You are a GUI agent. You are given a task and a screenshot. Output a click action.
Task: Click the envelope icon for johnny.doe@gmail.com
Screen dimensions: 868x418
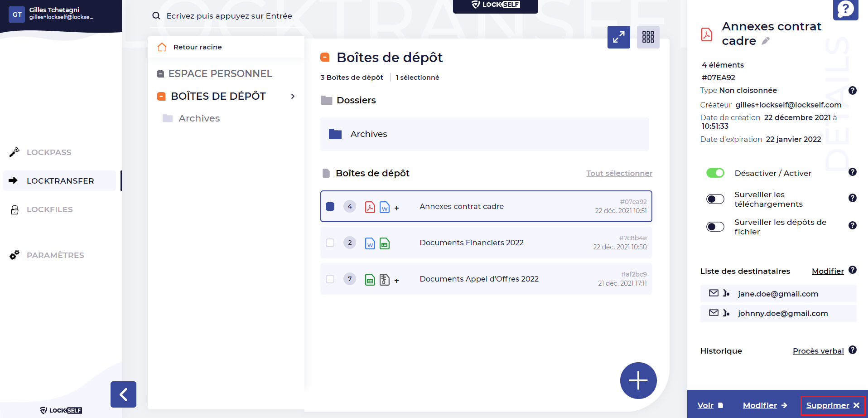click(714, 313)
